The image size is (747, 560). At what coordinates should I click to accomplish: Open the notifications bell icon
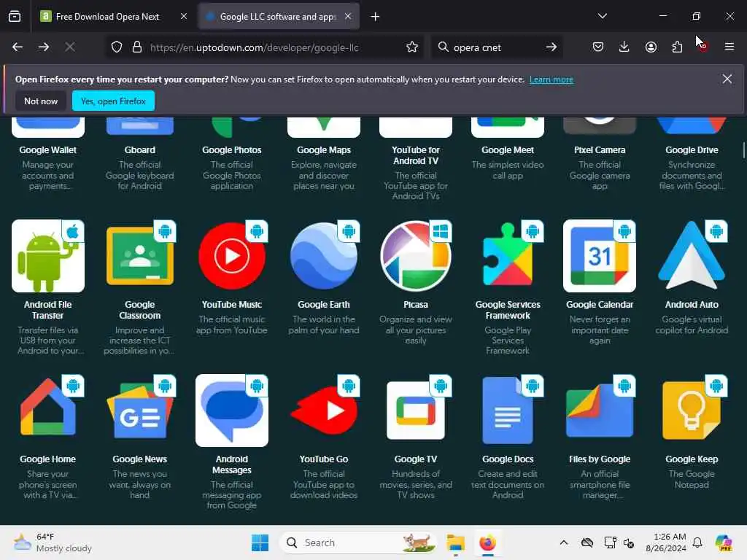pyautogui.click(x=697, y=542)
